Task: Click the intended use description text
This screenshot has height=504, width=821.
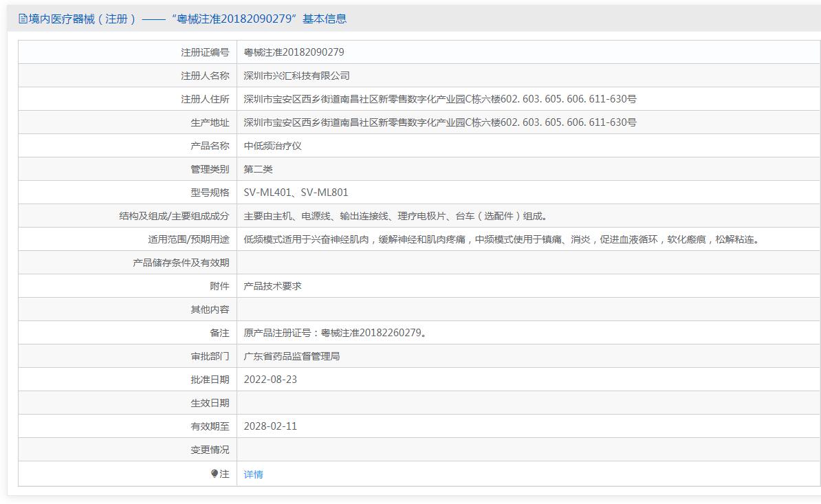Action: [503, 239]
